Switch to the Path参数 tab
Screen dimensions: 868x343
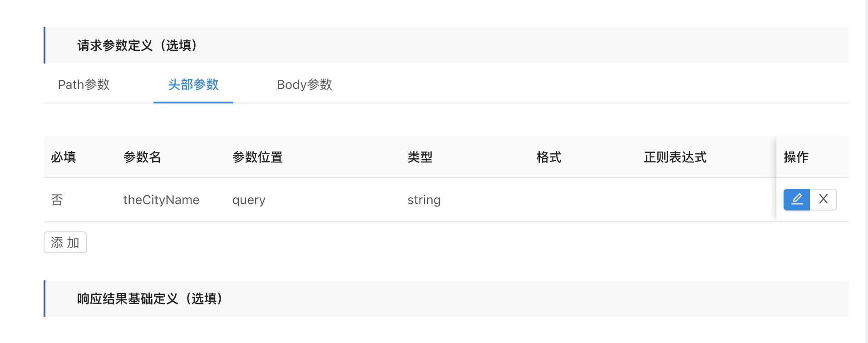[x=84, y=85]
